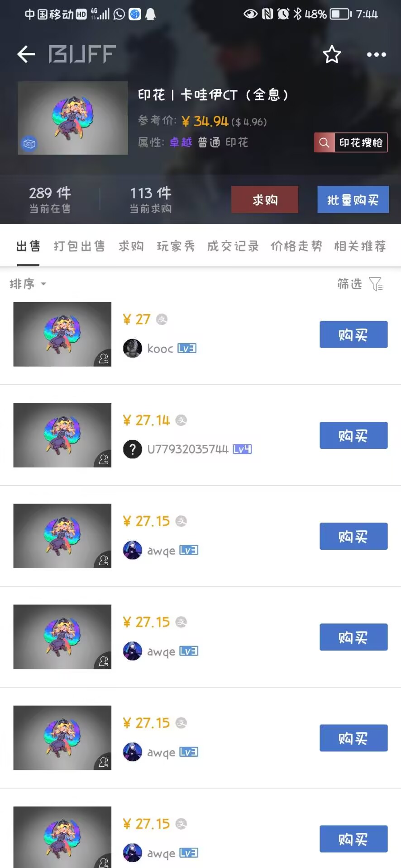Tap the inspect icon on first listing thumbnail

click(103, 359)
